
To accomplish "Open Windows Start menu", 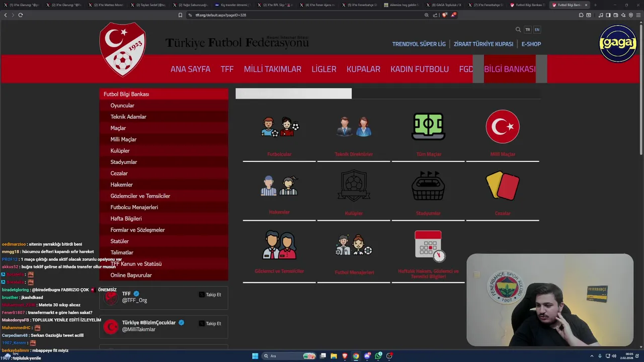I will click(255, 356).
